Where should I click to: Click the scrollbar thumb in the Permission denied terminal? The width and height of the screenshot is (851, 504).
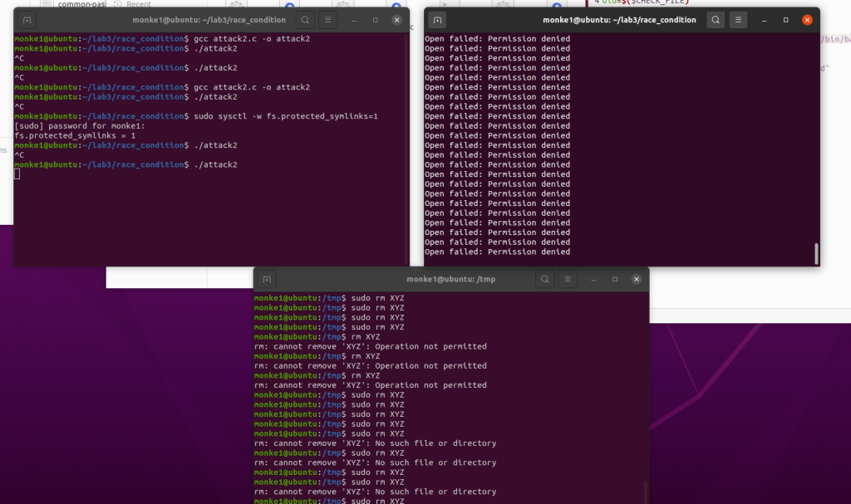(816, 254)
